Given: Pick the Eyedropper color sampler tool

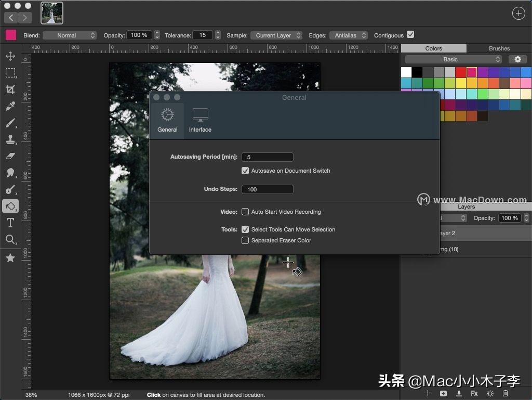Looking at the screenshot, I should tap(10, 106).
